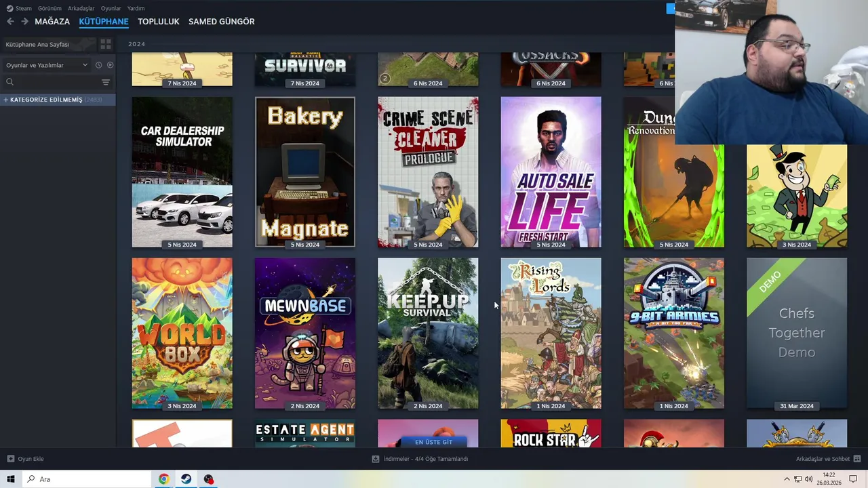Click the En Üste Git button
Viewport: 868px width, 488px height.
tap(433, 442)
